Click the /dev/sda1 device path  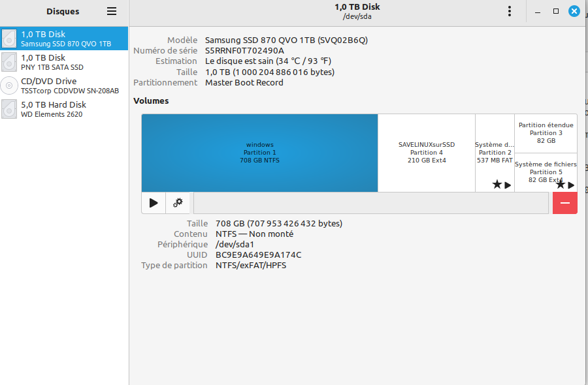[235, 245]
